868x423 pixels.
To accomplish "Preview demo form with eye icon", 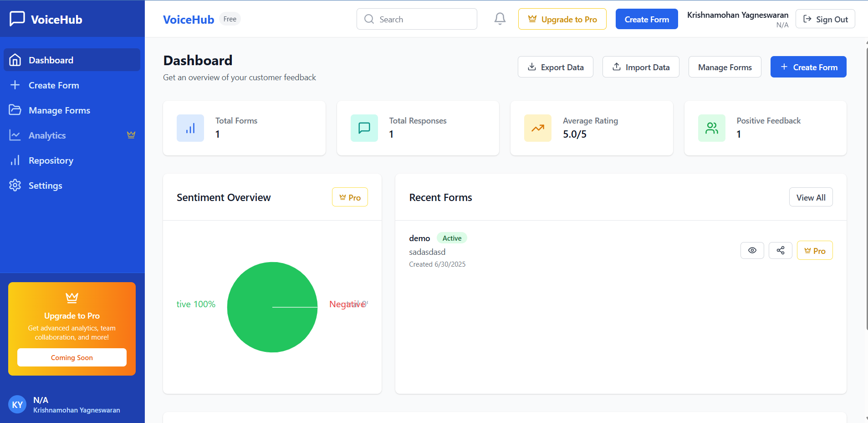I will tap(752, 250).
